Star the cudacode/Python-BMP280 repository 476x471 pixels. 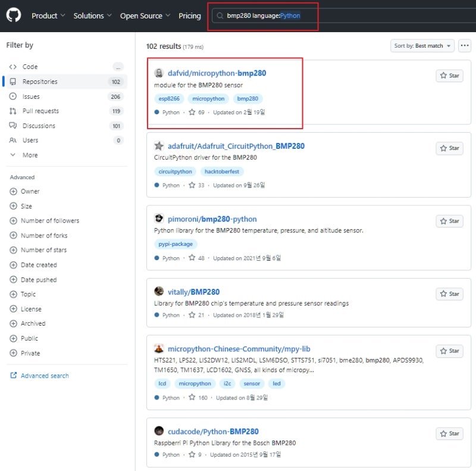point(449,433)
